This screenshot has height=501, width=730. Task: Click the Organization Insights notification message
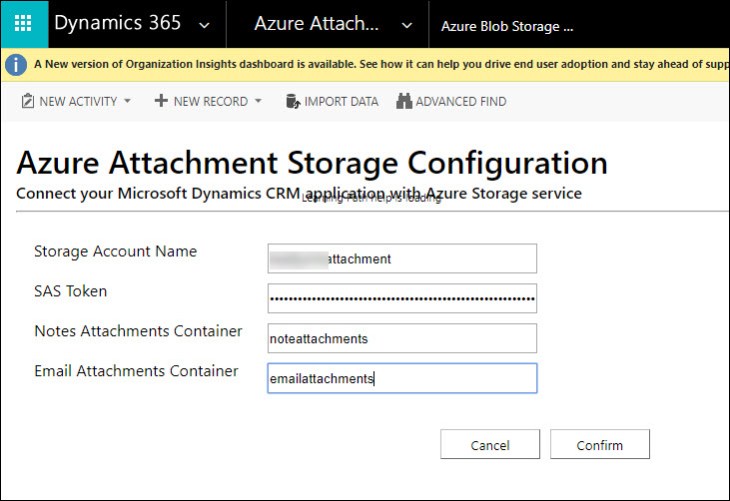(x=381, y=64)
